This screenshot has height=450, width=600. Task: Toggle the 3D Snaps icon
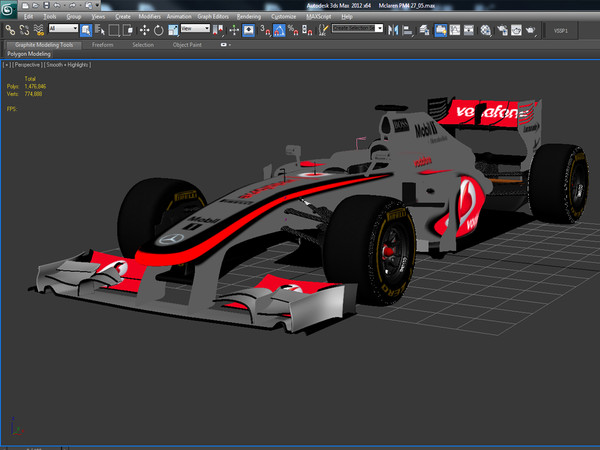(265, 30)
